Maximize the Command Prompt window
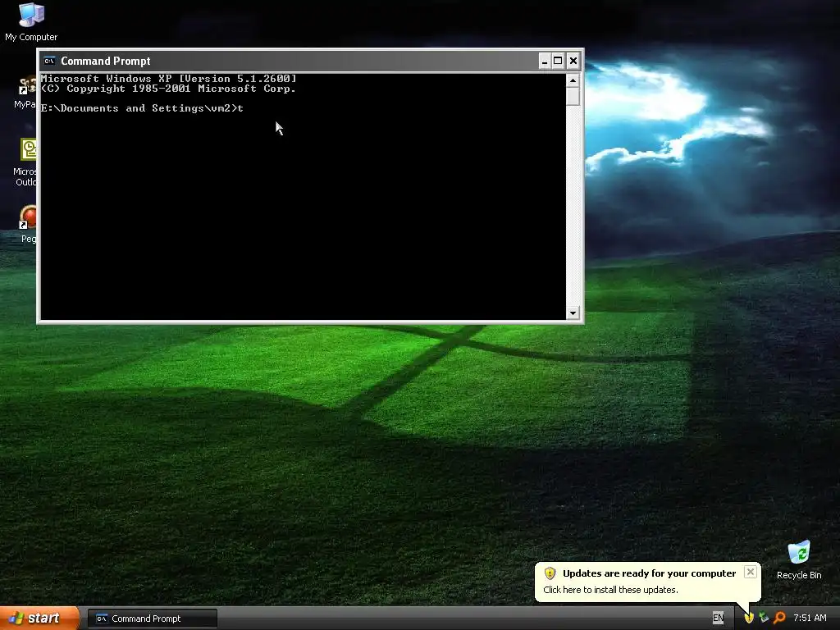 coord(558,61)
